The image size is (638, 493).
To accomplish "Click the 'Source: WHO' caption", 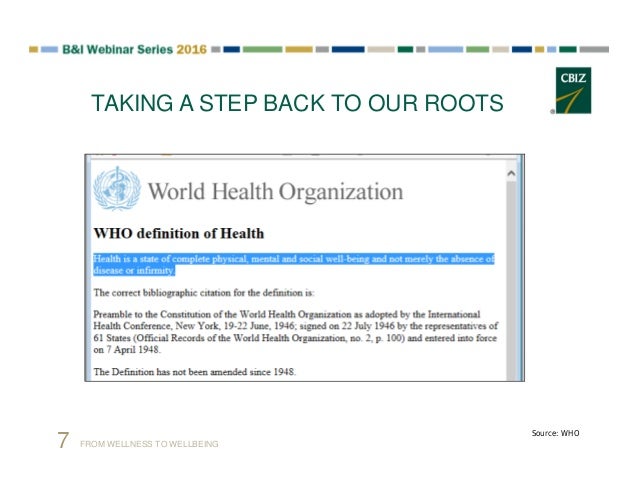I will 555,433.
